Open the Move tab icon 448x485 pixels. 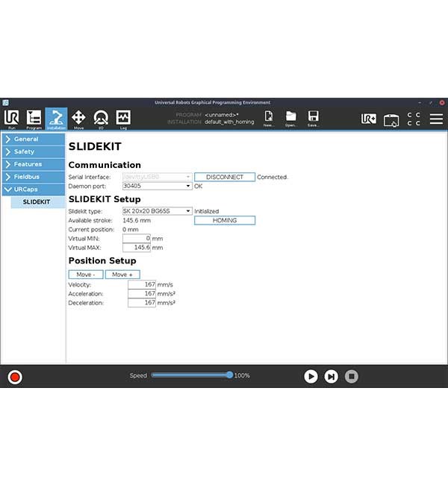coord(78,119)
